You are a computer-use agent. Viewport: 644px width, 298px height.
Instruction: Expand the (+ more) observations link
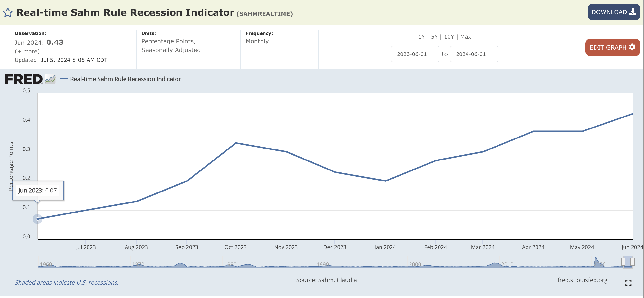(x=27, y=51)
